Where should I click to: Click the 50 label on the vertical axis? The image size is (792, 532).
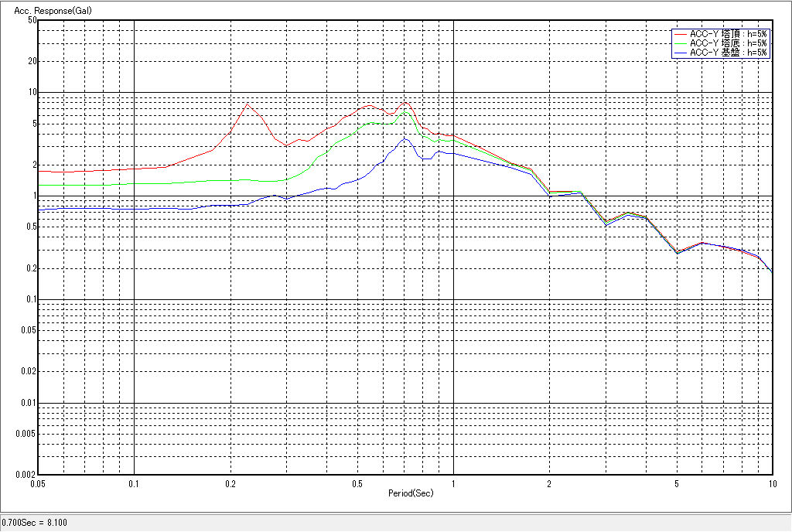(x=32, y=20)
